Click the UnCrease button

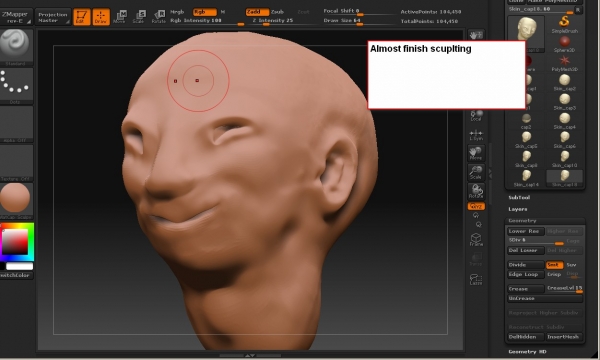545,298
